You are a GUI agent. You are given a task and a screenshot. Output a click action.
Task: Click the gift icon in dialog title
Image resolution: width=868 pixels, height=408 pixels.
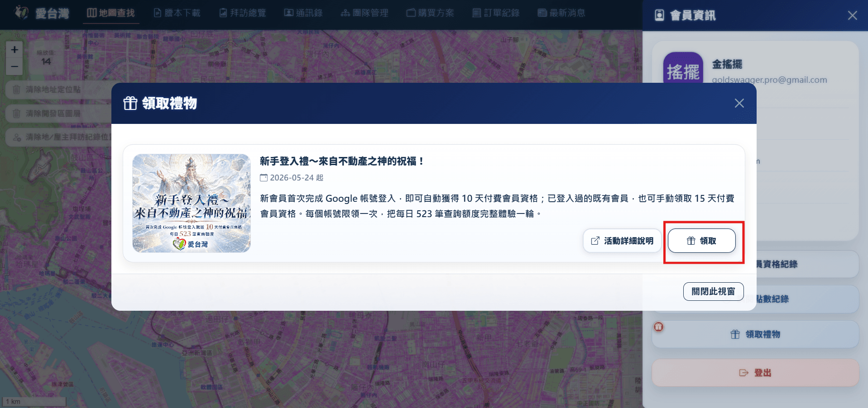(130, 103)
